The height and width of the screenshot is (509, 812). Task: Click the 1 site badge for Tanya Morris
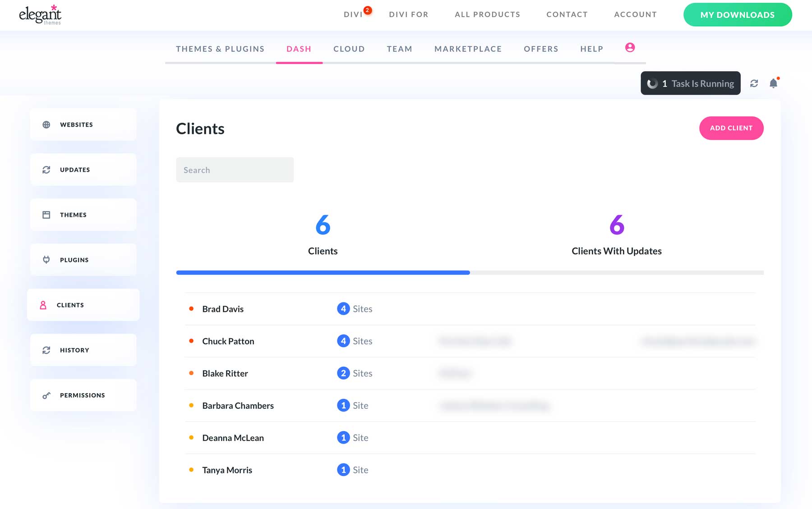tap(343, 470)
